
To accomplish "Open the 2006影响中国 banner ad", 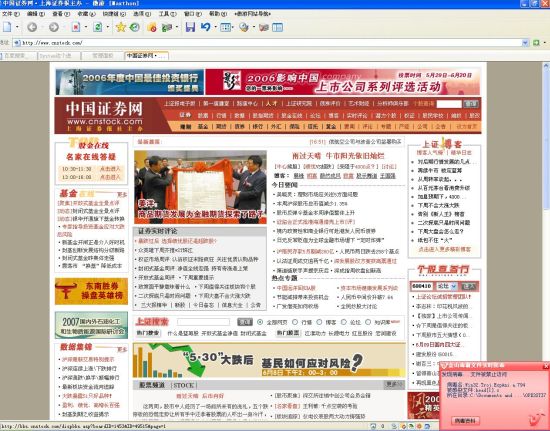I will pos(343,82).
